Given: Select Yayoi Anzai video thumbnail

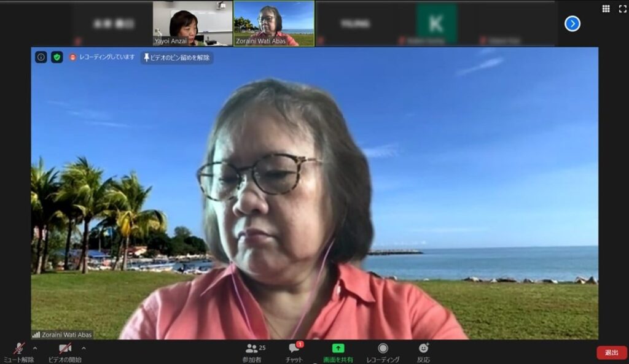Looking at the screenshot, I should coord(192,23).
